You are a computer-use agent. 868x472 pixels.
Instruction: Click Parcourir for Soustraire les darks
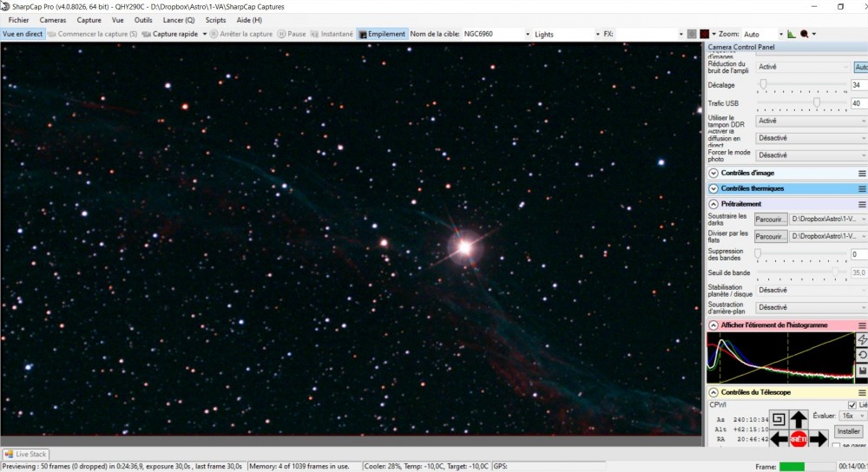pos(771,220)
